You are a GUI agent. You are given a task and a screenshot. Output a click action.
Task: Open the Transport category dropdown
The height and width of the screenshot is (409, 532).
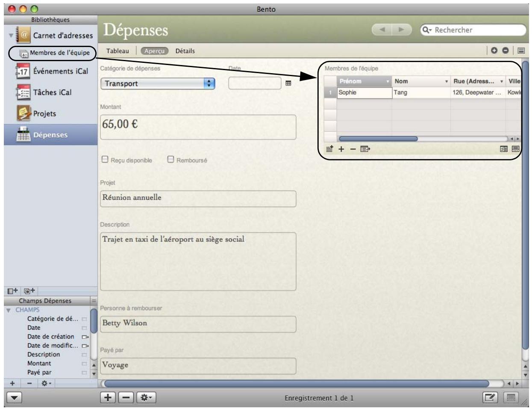click(158, 83)
